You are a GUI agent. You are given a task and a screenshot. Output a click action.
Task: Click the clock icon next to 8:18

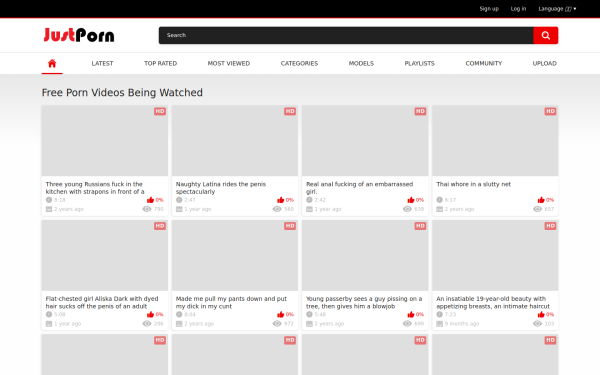(49, 200)
